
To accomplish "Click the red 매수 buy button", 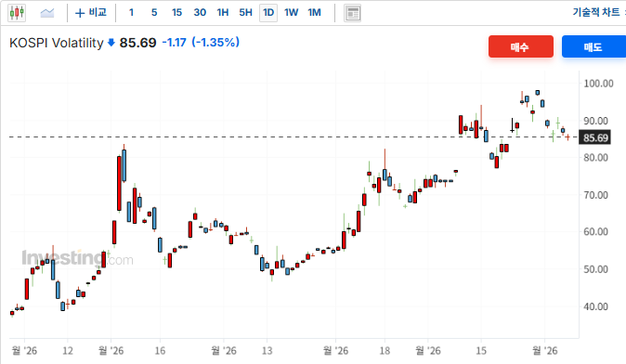I will tap(521, 46).
